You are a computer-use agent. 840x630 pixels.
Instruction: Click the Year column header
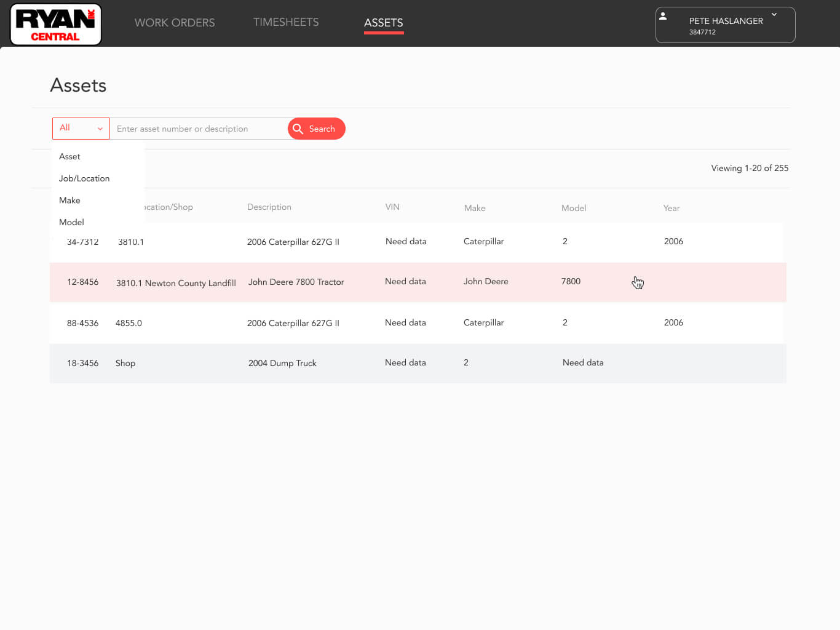pyautogui.click(x=672, y=208)
